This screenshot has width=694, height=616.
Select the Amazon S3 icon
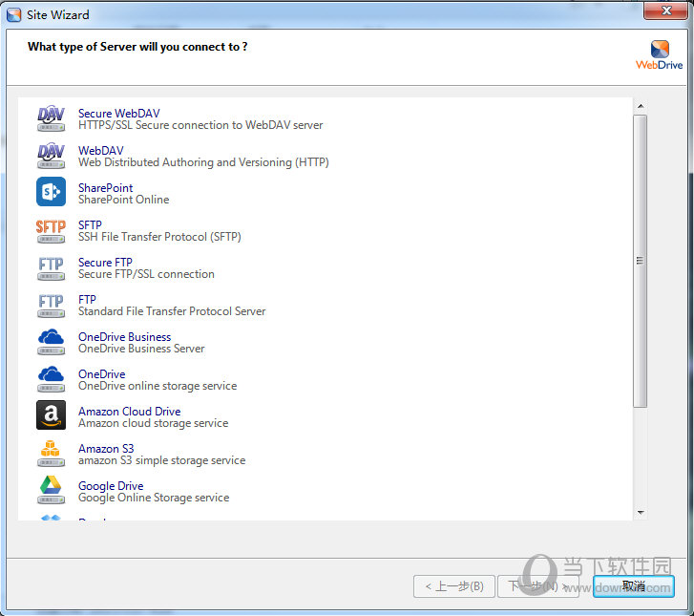click(51, 454)
